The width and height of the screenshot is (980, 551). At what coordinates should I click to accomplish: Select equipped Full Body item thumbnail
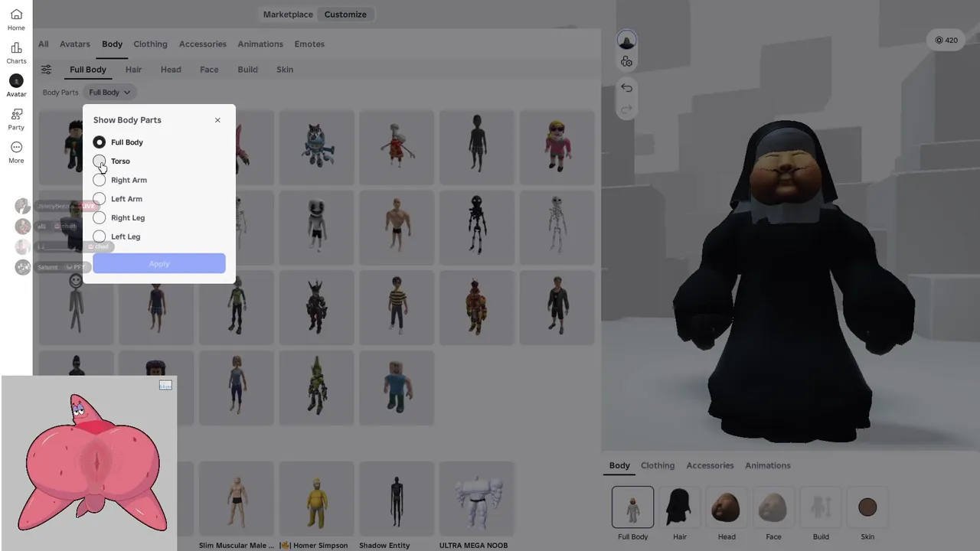point(632,507)
